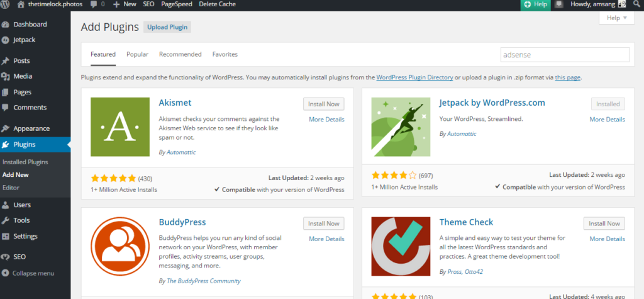The height and width of the screenshot is (299, 644).
Task: Open the Jetpack by WordPress.com title link
Action: [492, 103]
